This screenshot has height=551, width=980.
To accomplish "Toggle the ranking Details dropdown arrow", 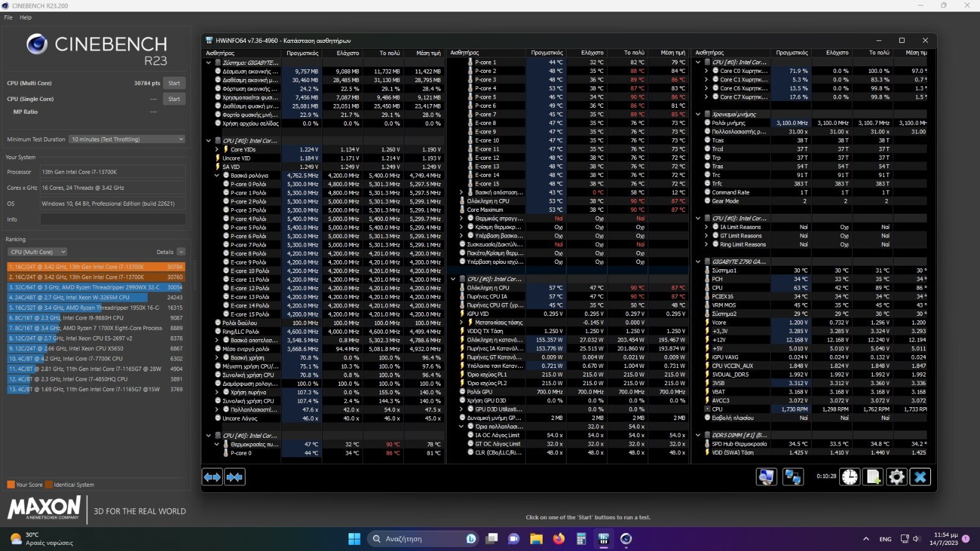I will [181, 252].
